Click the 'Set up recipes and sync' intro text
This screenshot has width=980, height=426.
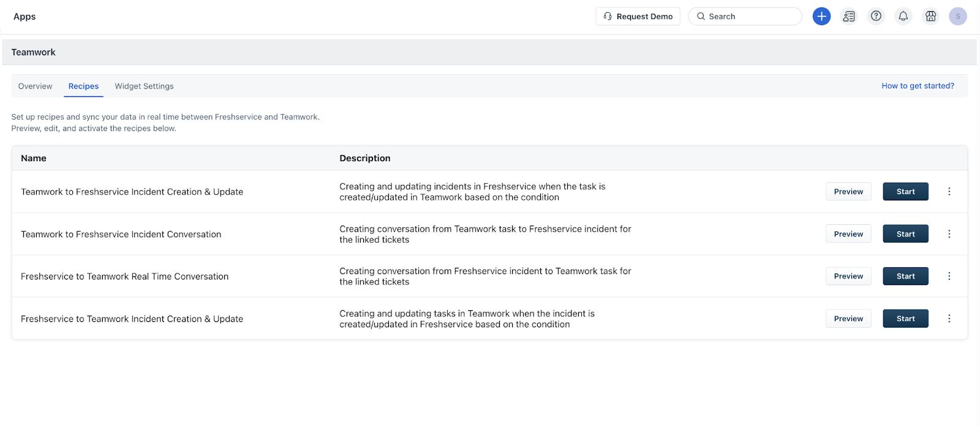coord(165,123)
